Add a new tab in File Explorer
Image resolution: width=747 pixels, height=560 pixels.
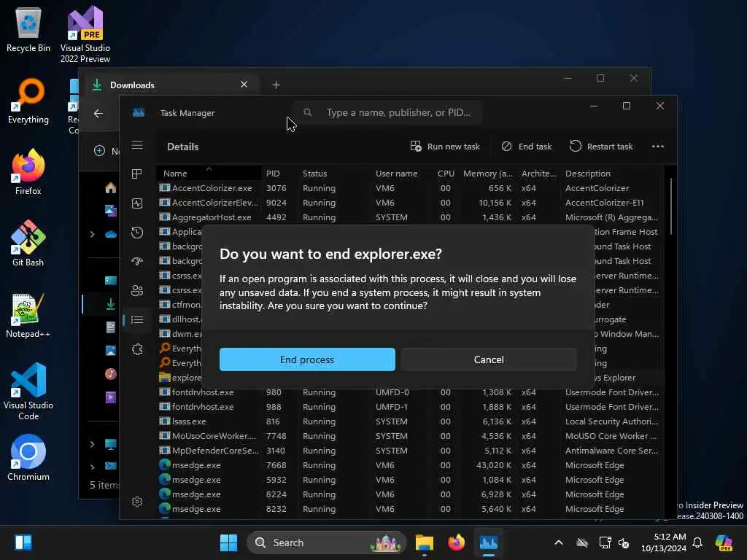point(276,85)
